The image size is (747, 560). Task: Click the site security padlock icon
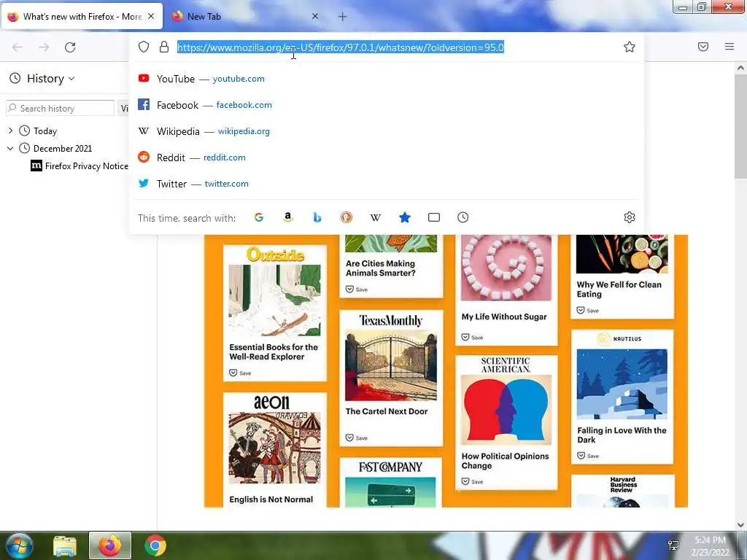pyautogui.click(x=164, y=47)
